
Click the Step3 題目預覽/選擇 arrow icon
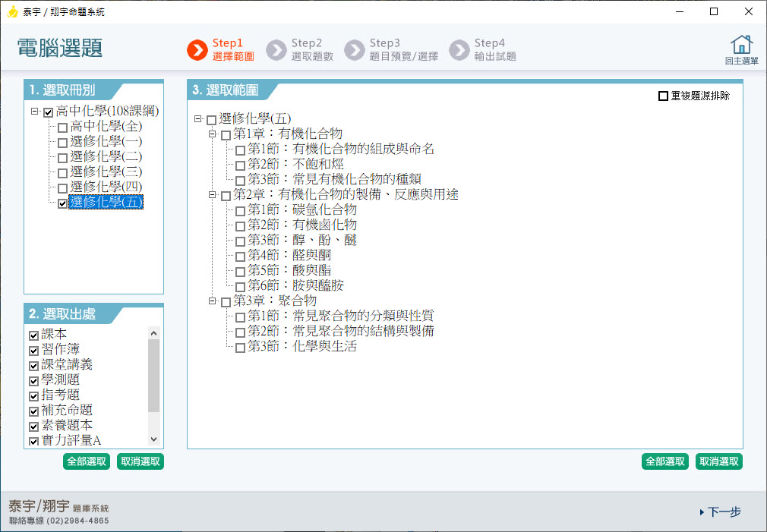(354, 50)
